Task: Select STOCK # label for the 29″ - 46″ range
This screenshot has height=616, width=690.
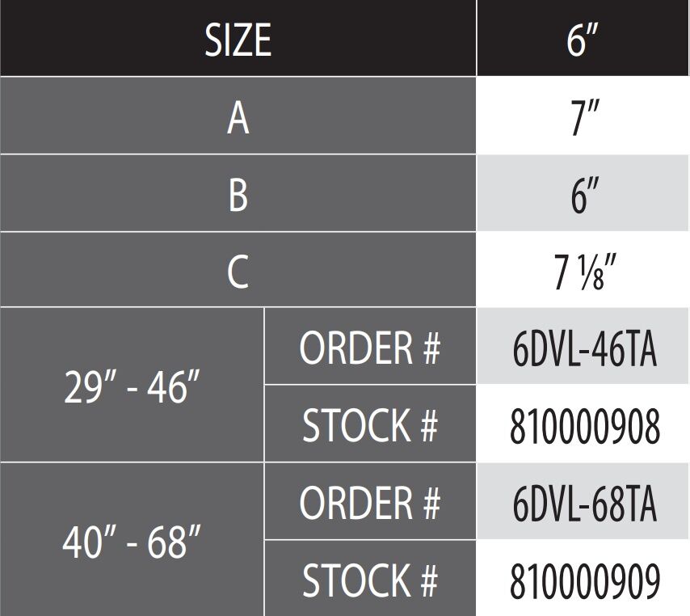Action: coord(370,425)
